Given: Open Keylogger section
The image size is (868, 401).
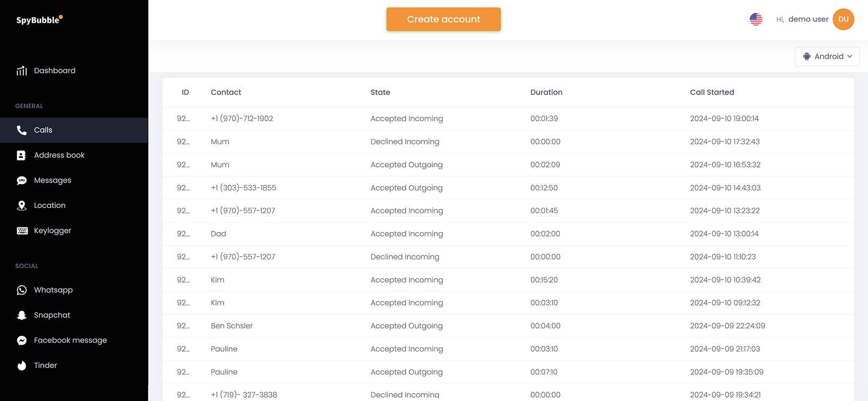Looking at the screenshot, I should click(53, 231).
